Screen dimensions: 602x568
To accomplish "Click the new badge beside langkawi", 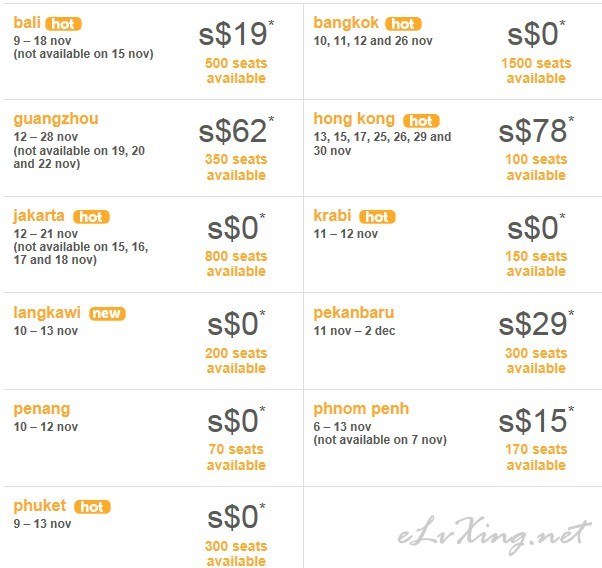I will (x=107, y=313).
